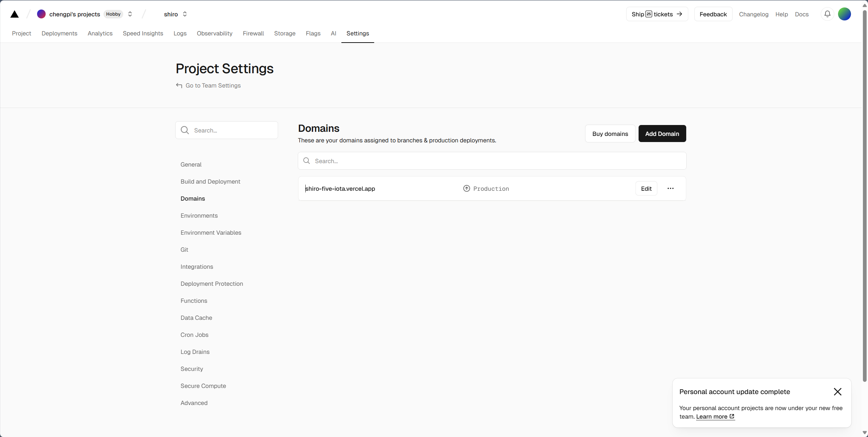Click the Add Domain button
Screen dimensions: 868x437
662,134
